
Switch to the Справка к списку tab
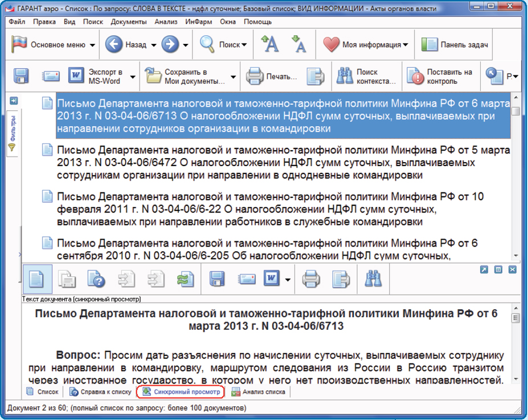100,392
